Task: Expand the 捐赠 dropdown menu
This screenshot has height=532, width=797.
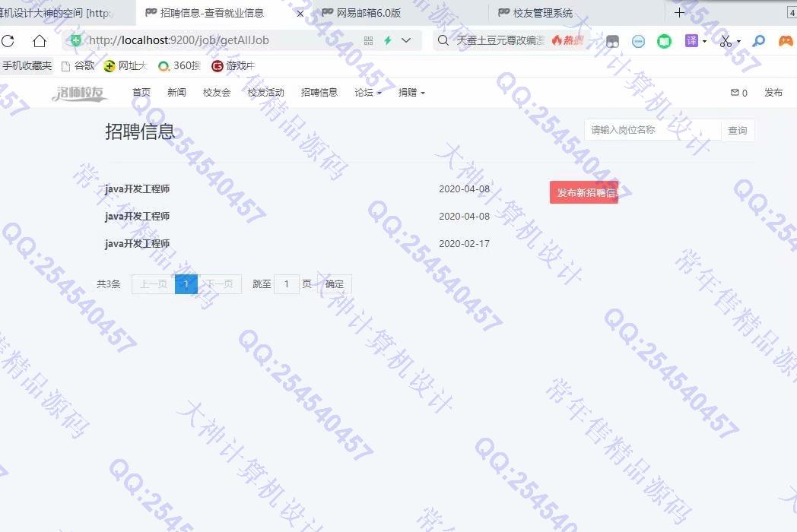Action: coord(411,93)
